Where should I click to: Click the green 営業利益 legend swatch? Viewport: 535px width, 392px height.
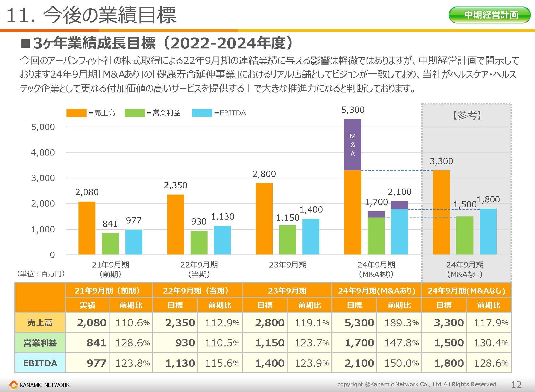pyautogui.click(x=135, y=113)
